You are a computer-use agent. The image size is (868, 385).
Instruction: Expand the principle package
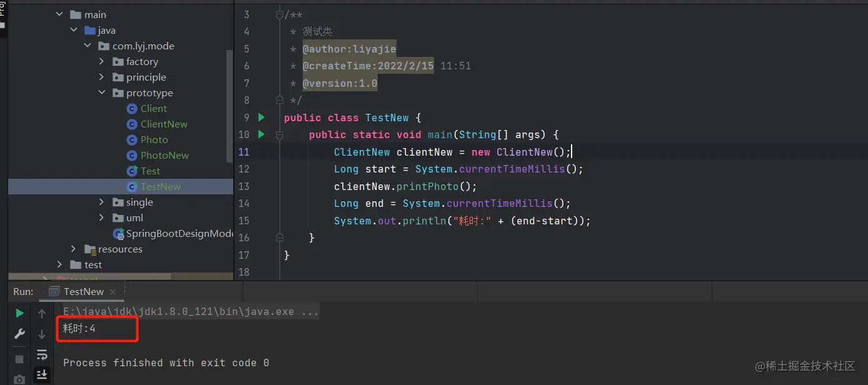click(101, 77)
